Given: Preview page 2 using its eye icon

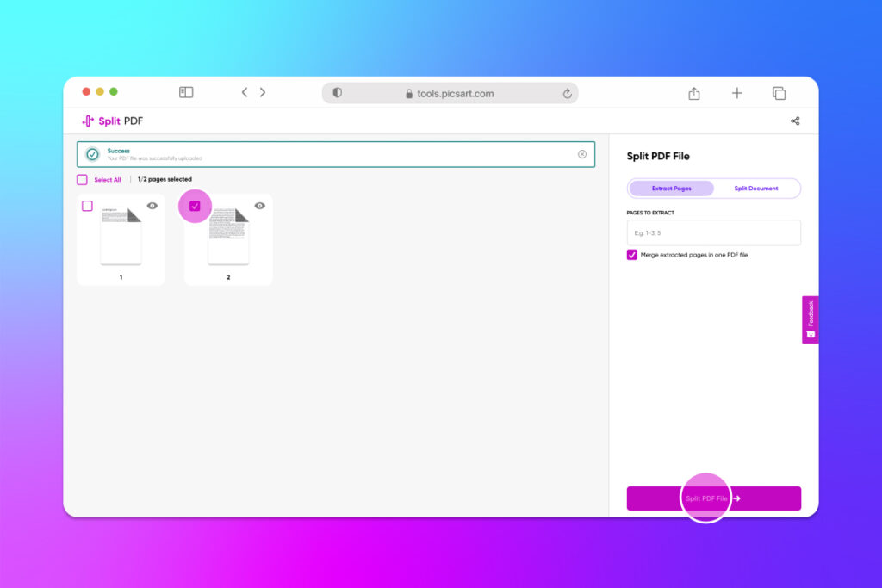Looking at the screenshot, I should point(261,206).
